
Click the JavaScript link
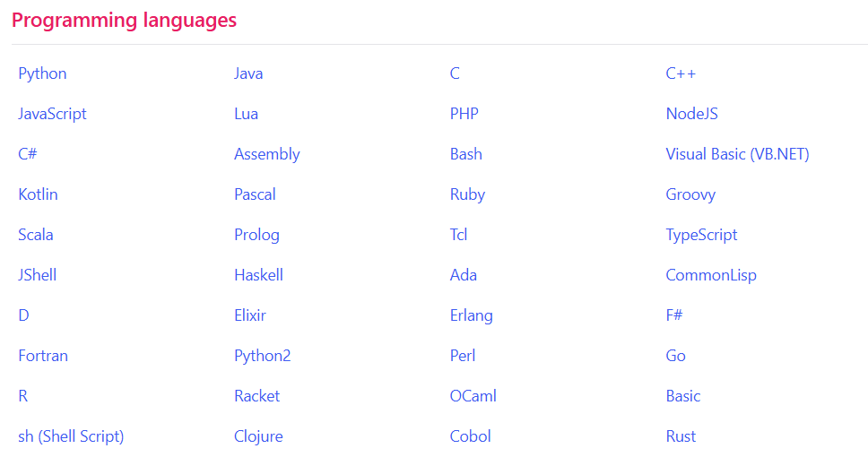52,114
